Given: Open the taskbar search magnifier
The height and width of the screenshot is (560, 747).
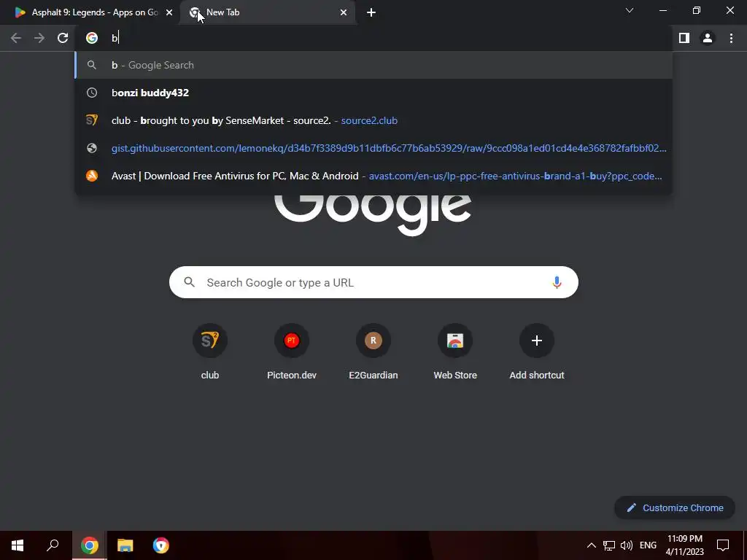Looking at the screenshot, I should tap(53, 545).
